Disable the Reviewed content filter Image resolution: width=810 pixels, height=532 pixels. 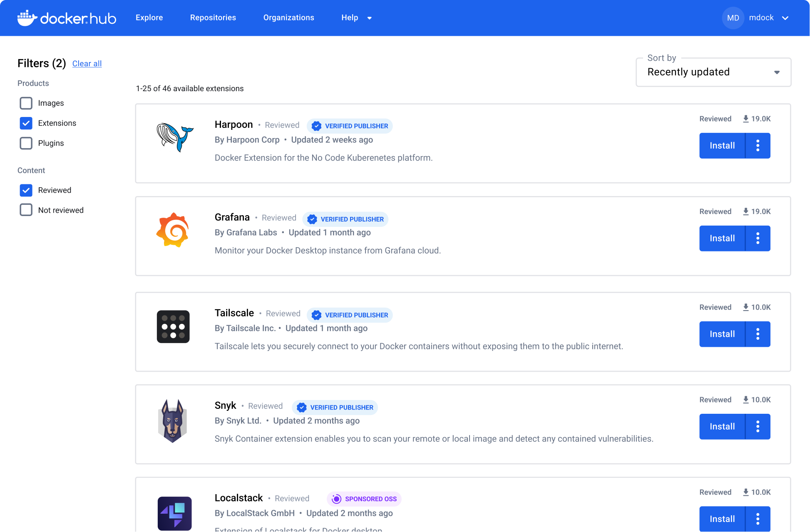(x=27, y=190)
